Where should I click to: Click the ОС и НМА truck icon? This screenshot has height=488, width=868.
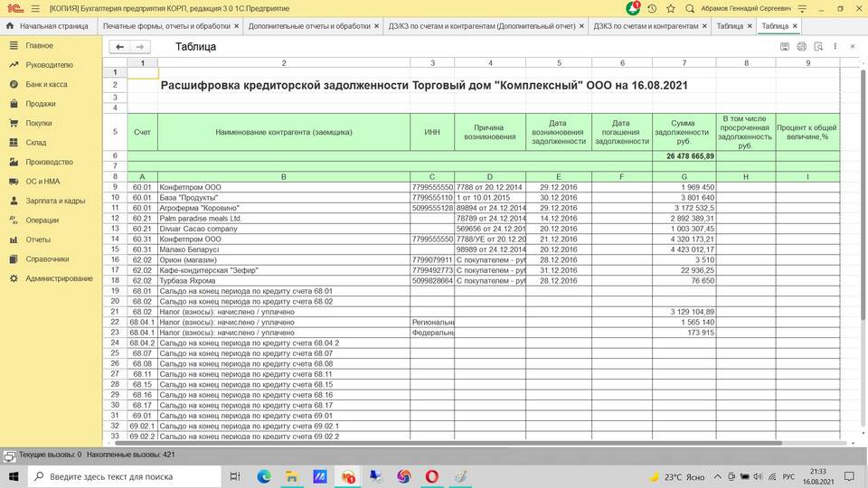(14, 181)
